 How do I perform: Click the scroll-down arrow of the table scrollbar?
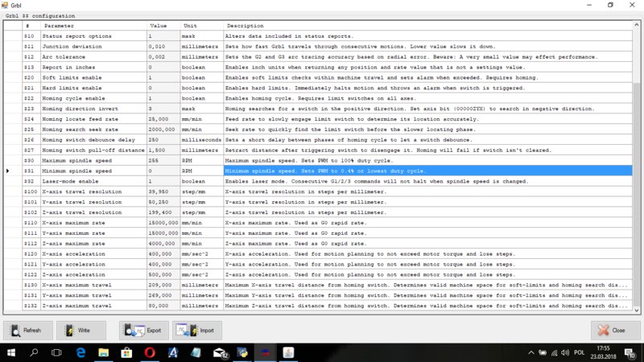tap(636, 311)
